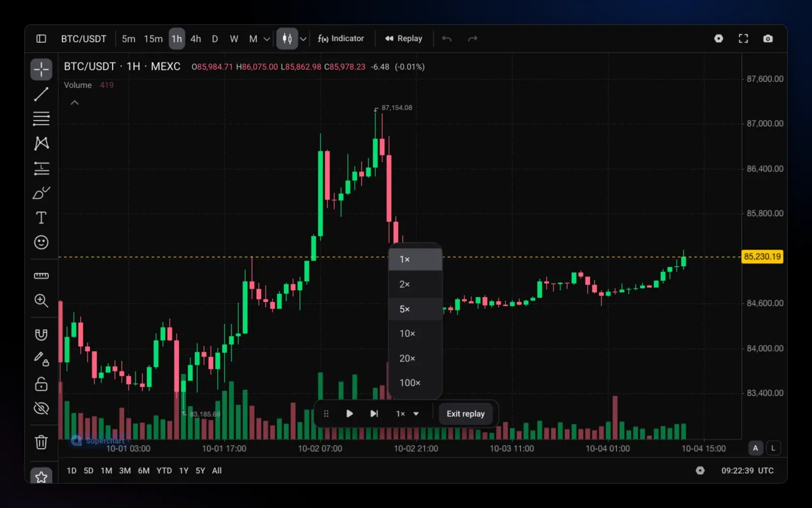
Task: Toggle magnet mode
Action: coord(41,334)
